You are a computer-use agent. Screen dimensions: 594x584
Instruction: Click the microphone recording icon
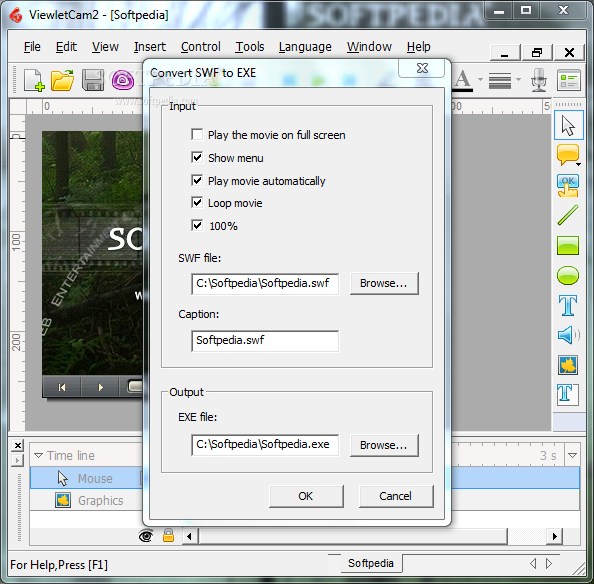pos(538,80)
